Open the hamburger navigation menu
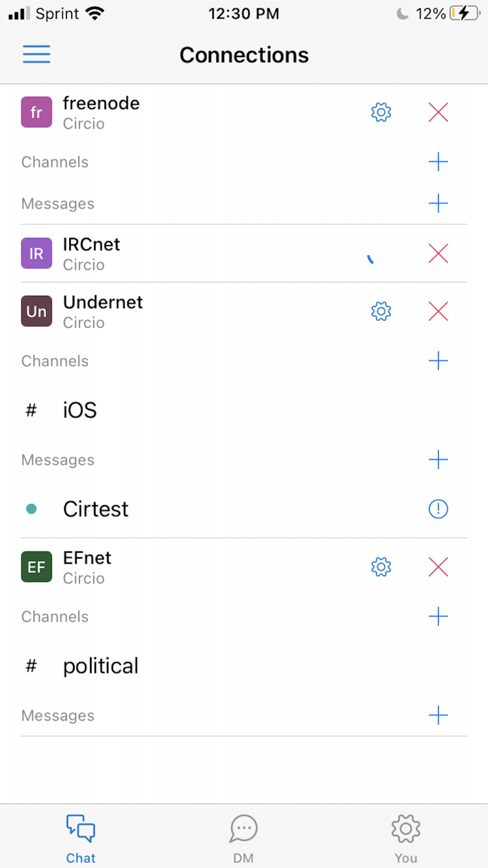 [36, 54]
